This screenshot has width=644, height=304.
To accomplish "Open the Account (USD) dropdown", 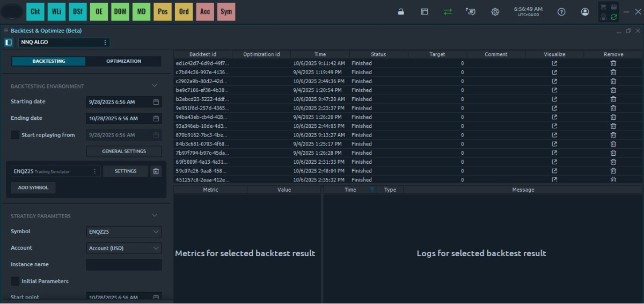I will coord(123,248).
